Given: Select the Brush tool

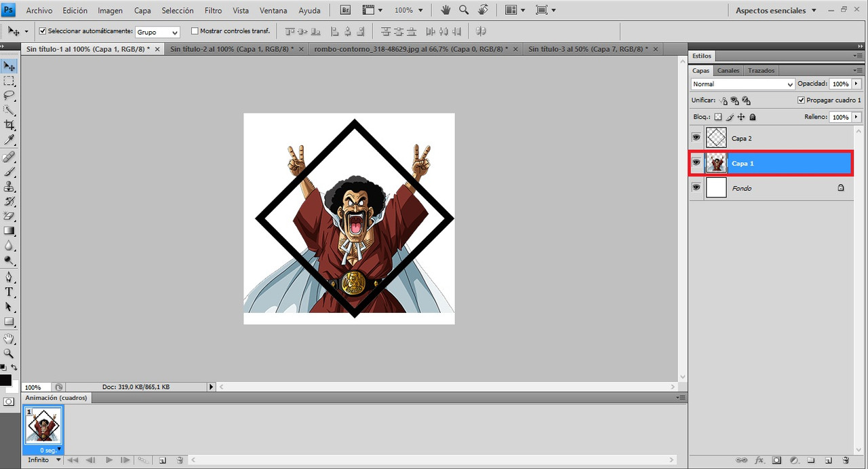Looking at the screenshot, I should pos(9,172).
